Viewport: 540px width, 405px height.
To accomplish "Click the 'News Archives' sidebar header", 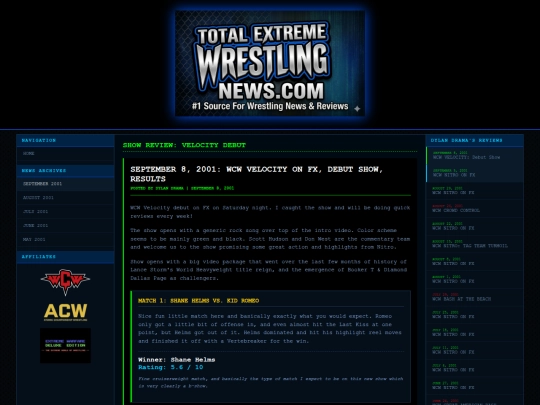I will tap(65, 171).
